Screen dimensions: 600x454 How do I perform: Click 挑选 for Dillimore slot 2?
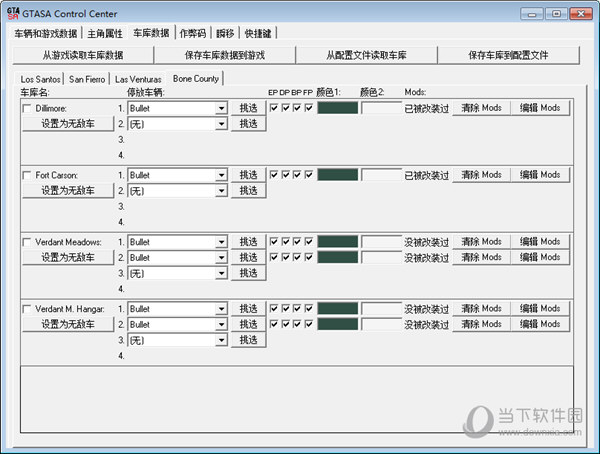(x=248, y=124)
